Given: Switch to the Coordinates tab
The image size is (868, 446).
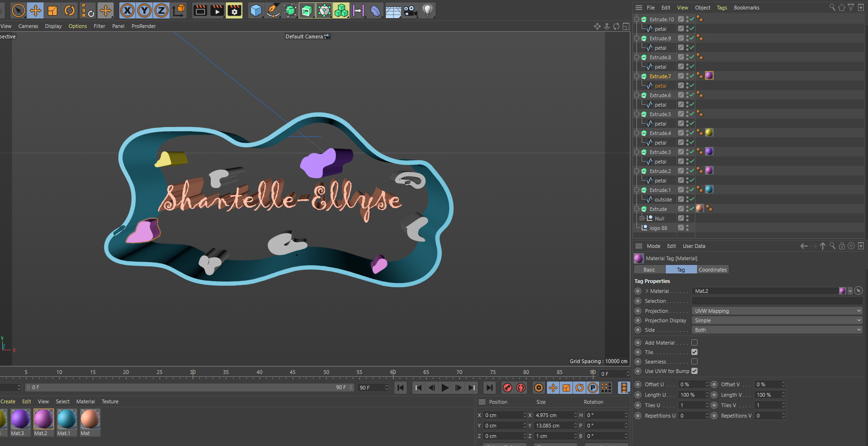Looking at the screenshot, I should (x=712, y=270).
